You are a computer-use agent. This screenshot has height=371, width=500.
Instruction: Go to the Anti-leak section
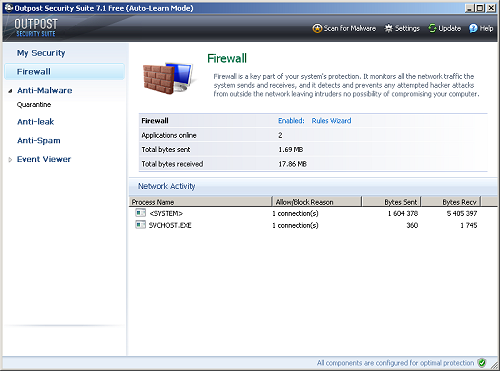coord(36,122)
